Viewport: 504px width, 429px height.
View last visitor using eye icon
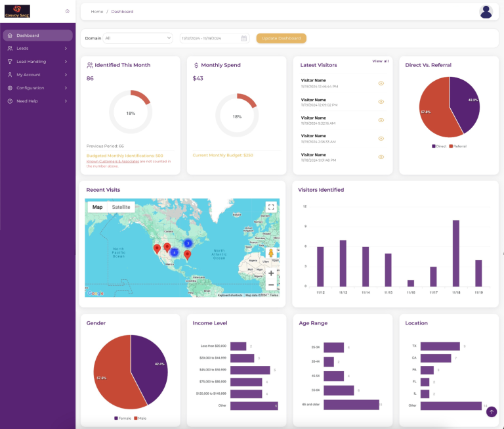click(381, 157)
